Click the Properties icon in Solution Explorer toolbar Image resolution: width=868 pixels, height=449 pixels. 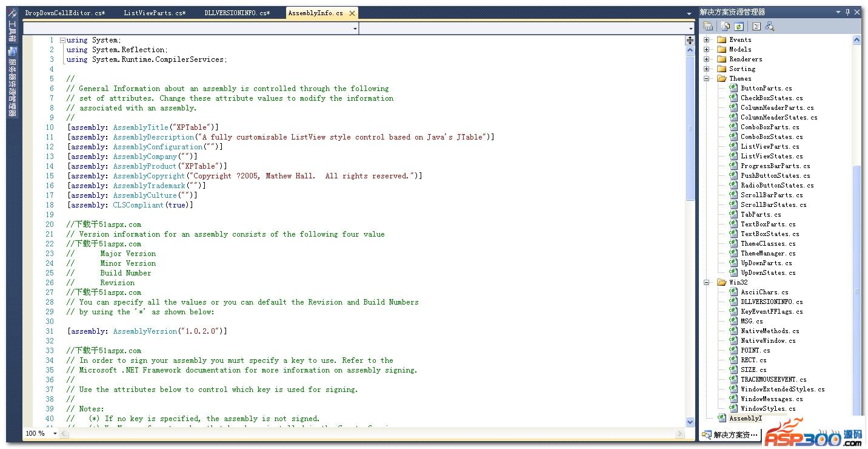click(x=708, y=26)
